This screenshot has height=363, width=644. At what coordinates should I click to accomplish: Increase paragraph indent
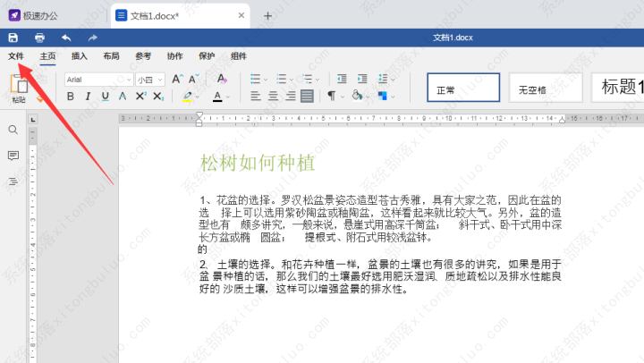coord(362,79)
